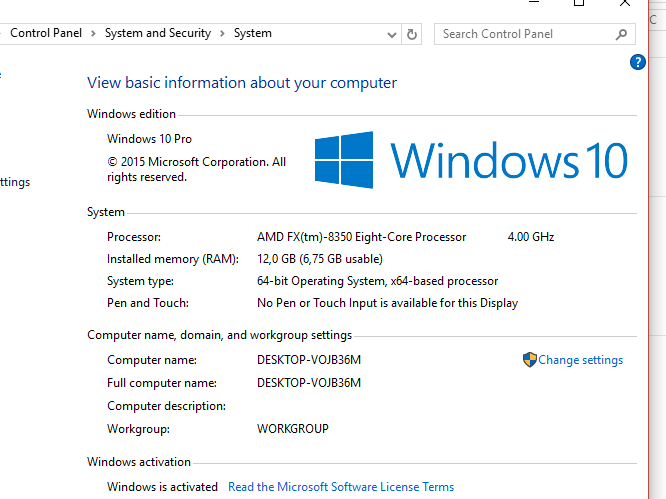Screen dimensions: 666x499
Task: Click the search magnifier icon
Action: pos(621,34)
